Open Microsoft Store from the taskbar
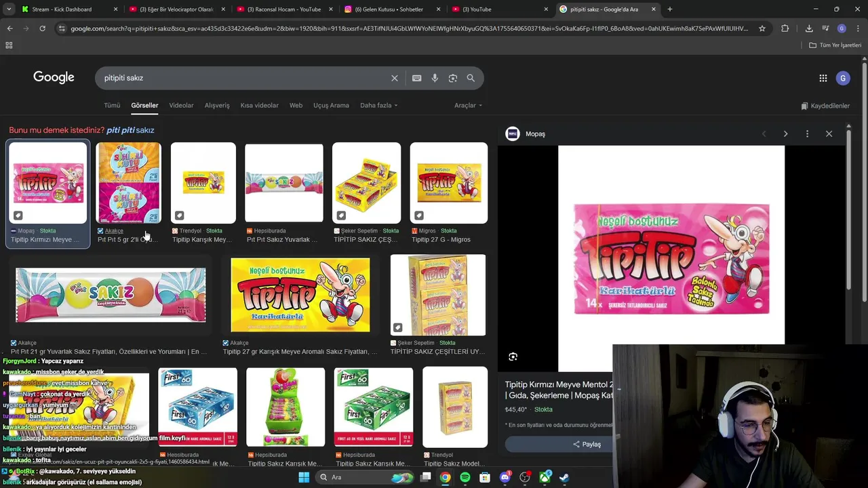Viewport: 868px width, 488px height. [x=484, y=477]
